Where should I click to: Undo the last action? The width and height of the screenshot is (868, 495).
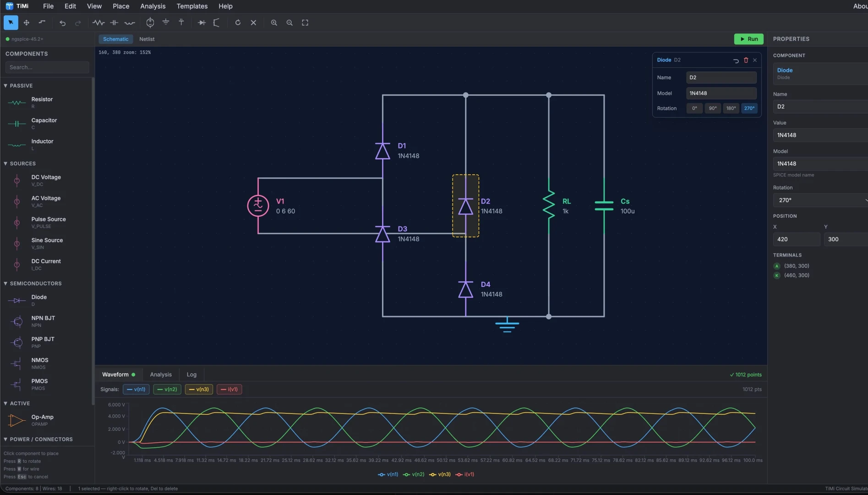pos(63,22)
